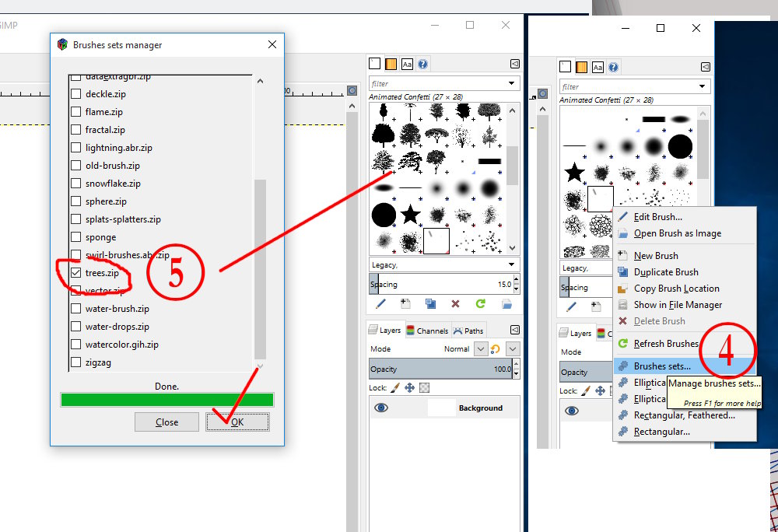Screen dimensions: 778x532
Task: Open the Brushes tab icon in left panel
Action: click(x=375, y=64)
